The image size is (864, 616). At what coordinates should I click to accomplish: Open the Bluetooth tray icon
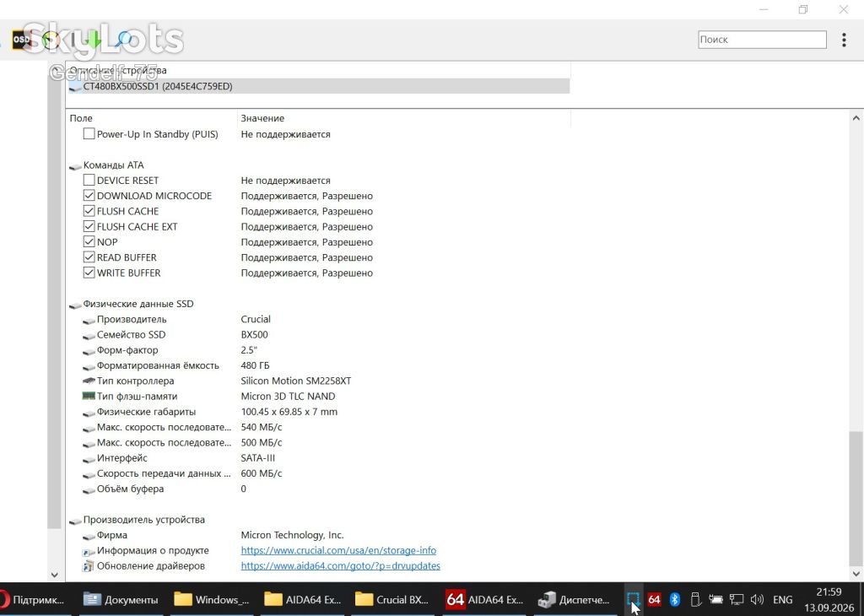tap(674, 599)
